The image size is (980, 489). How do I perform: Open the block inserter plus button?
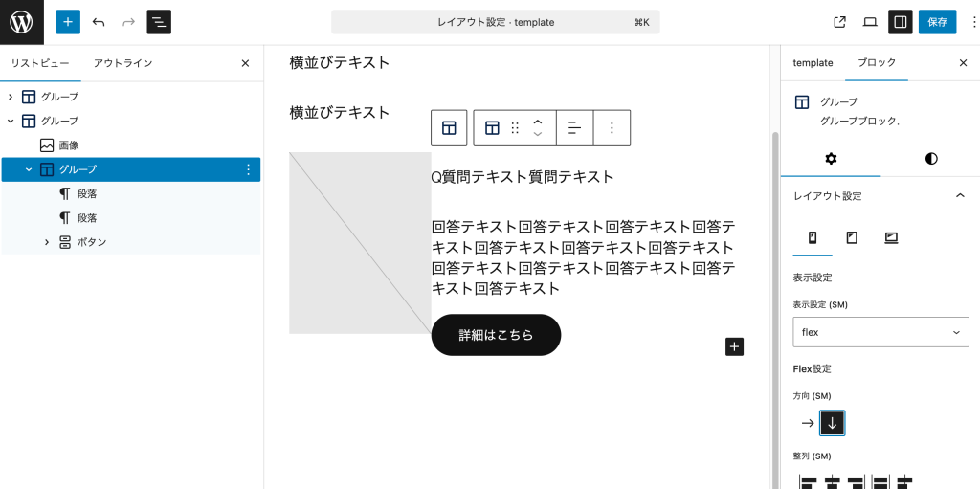pos(68,22)
